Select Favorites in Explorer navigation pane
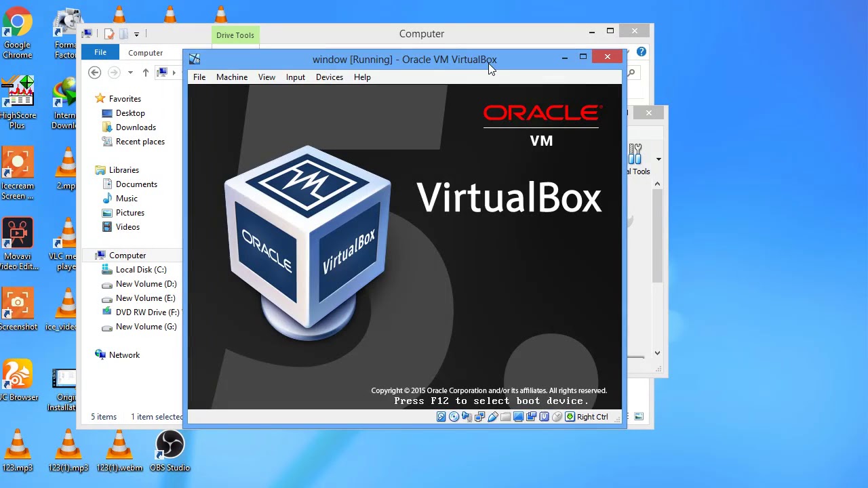 [125, 99]
